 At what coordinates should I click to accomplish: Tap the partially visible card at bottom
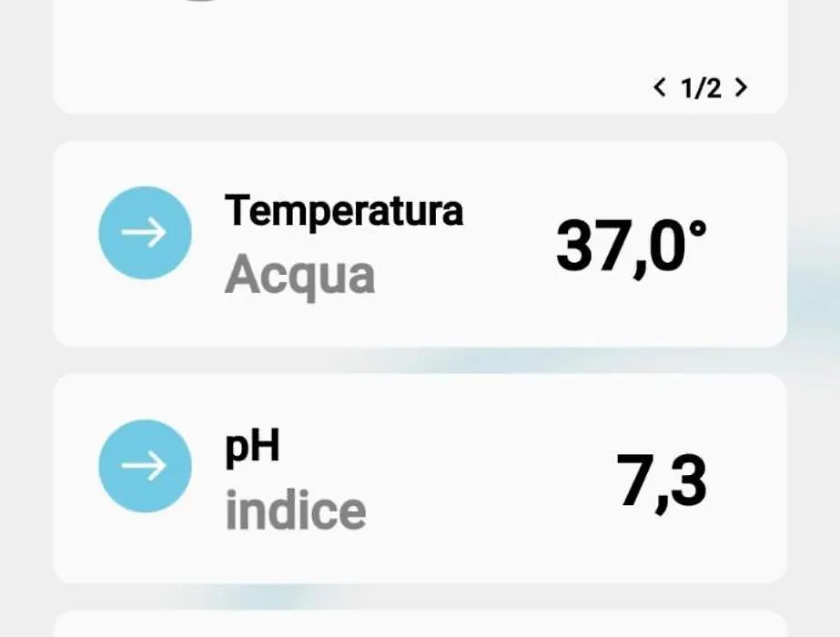[x=420, y=623]
